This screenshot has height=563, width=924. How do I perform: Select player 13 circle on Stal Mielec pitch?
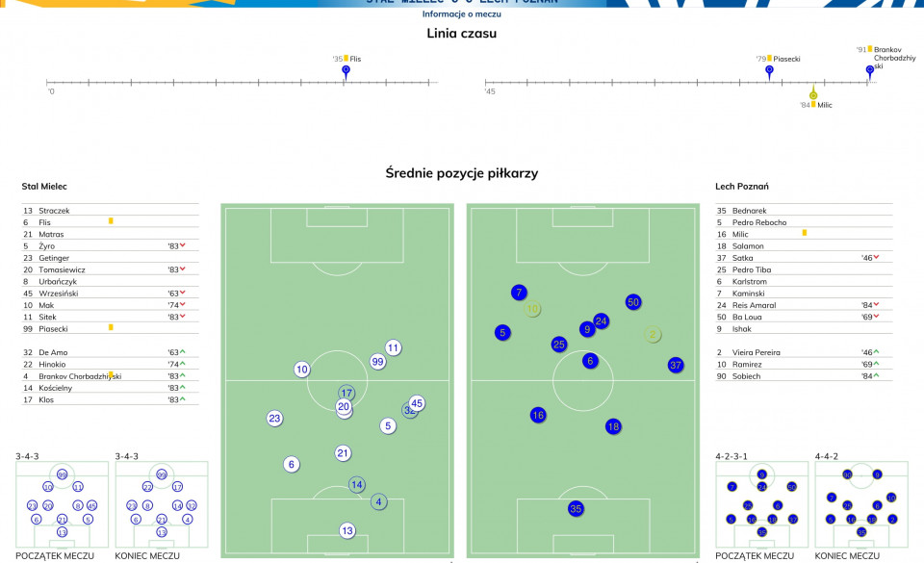(x=347, y=530)
